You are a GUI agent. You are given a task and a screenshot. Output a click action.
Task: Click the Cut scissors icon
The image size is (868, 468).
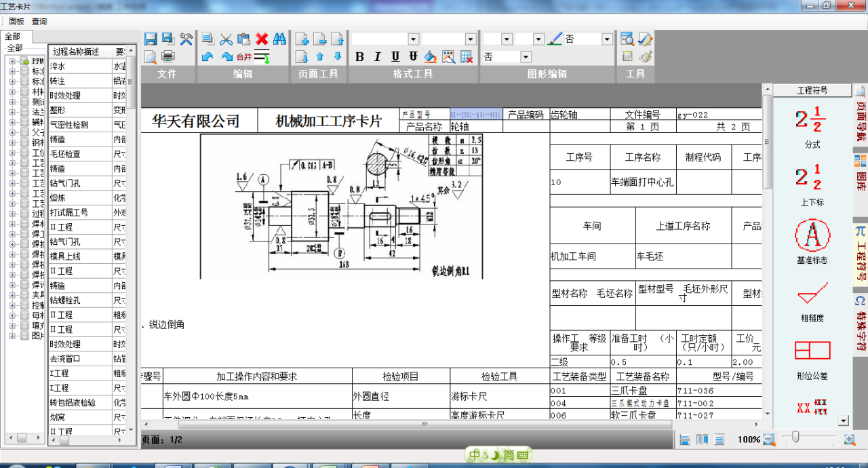click(226, 39)
